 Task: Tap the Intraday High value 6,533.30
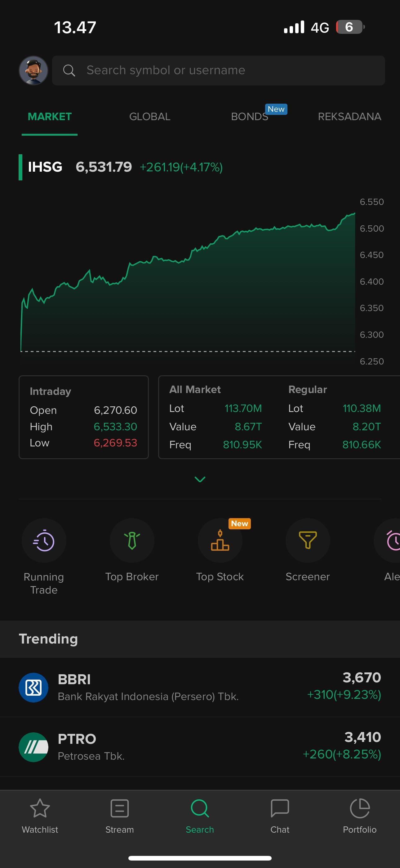[x=115, y=427]
